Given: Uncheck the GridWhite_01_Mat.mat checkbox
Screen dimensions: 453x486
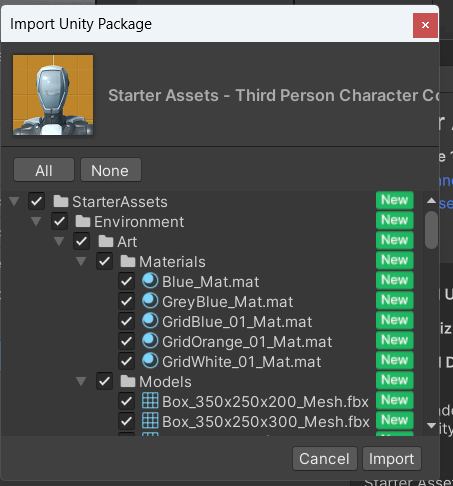Looking at the screenshot, I should tap(127, 361).
